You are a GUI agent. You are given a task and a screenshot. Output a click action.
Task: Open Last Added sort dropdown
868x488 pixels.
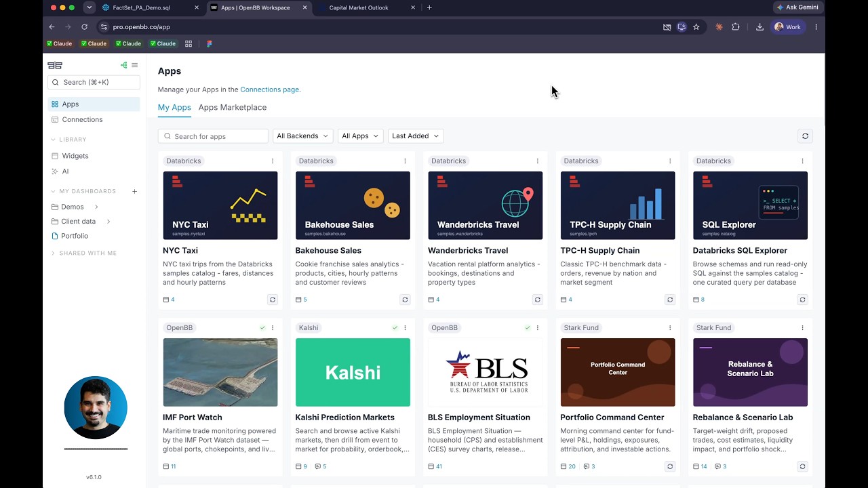[x=416, y=136]
